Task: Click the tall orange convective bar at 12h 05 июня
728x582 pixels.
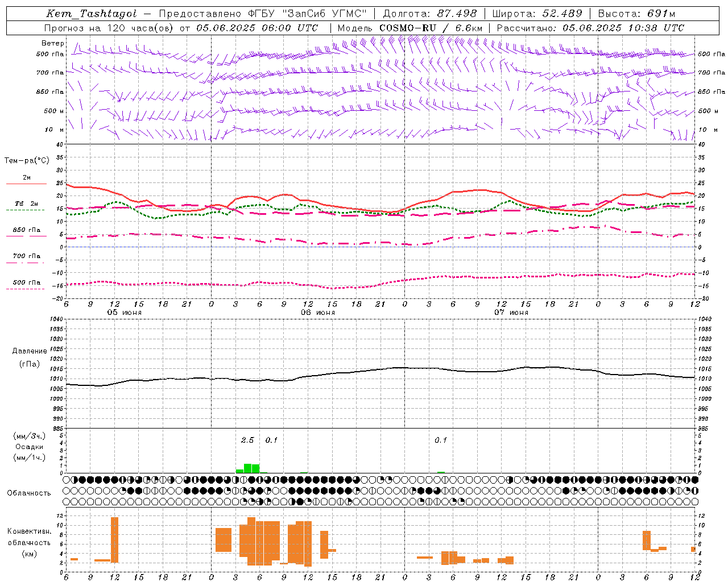Action: pyautogui.click(x=114, y=540)
